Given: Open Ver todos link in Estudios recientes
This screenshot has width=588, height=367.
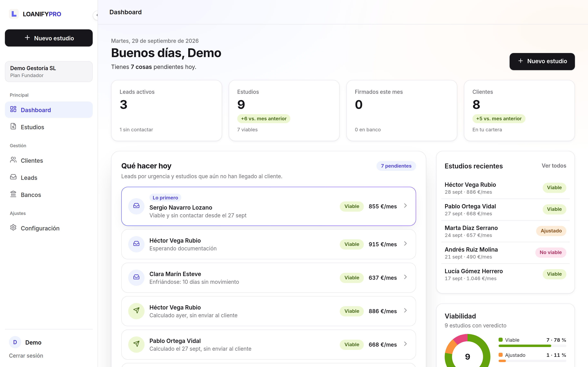Looking at the screenshot, I should [x=554, y=166].
